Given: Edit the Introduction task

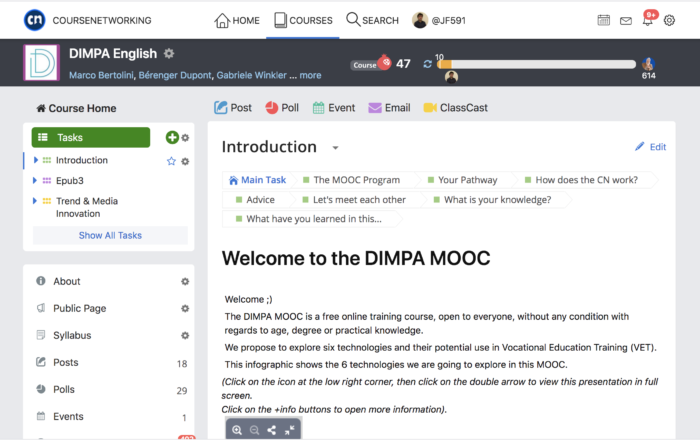Looking at the screenshot, I should point(651,147).
